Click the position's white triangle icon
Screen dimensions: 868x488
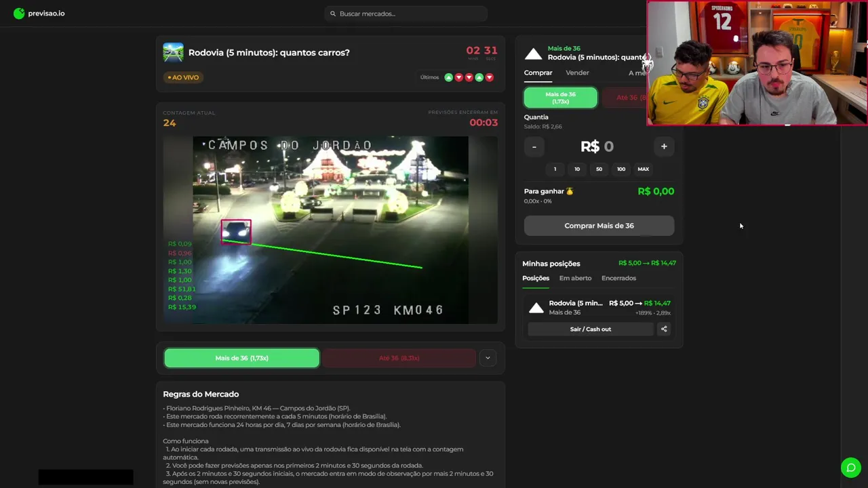[536, 308]
